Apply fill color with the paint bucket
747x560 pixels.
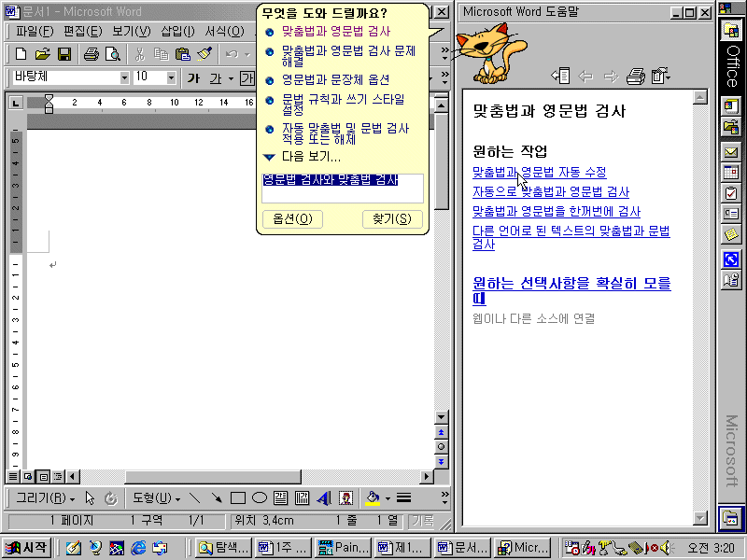tap(373, 498)
